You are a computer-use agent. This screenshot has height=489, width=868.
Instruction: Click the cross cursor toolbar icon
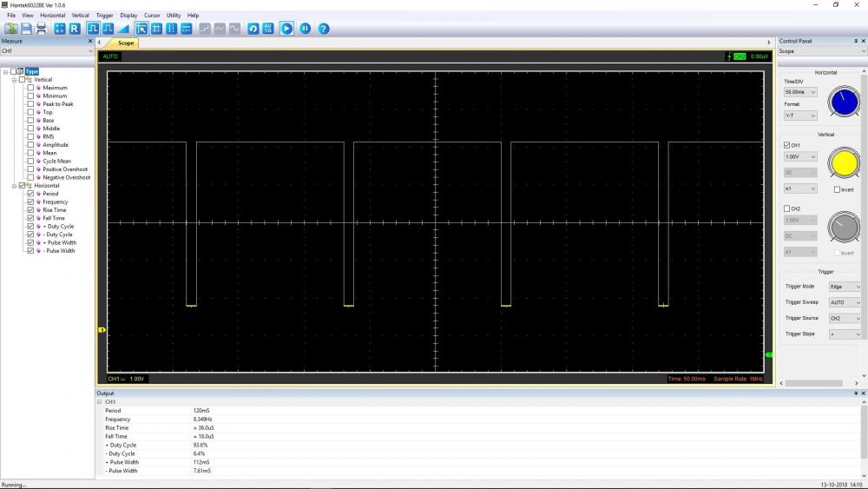156,29
